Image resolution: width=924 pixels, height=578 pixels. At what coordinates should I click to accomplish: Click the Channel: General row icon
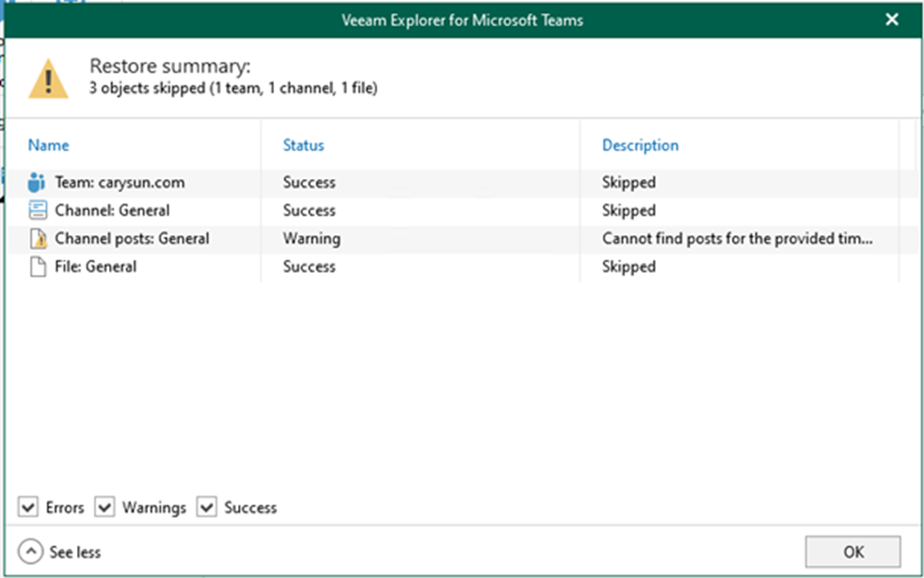pyautogui.click(x=37, y=211)
